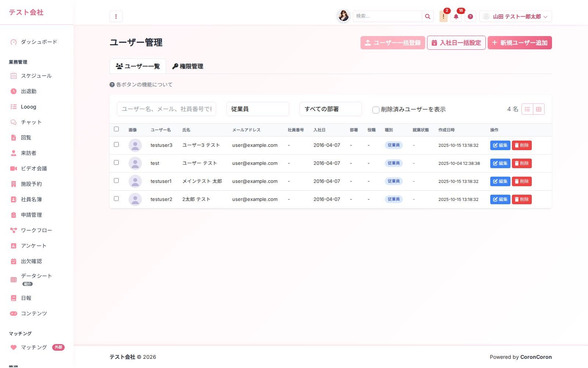Open ダッシュボード in the sidebar
588x368 pixels.
coord(37,42)
